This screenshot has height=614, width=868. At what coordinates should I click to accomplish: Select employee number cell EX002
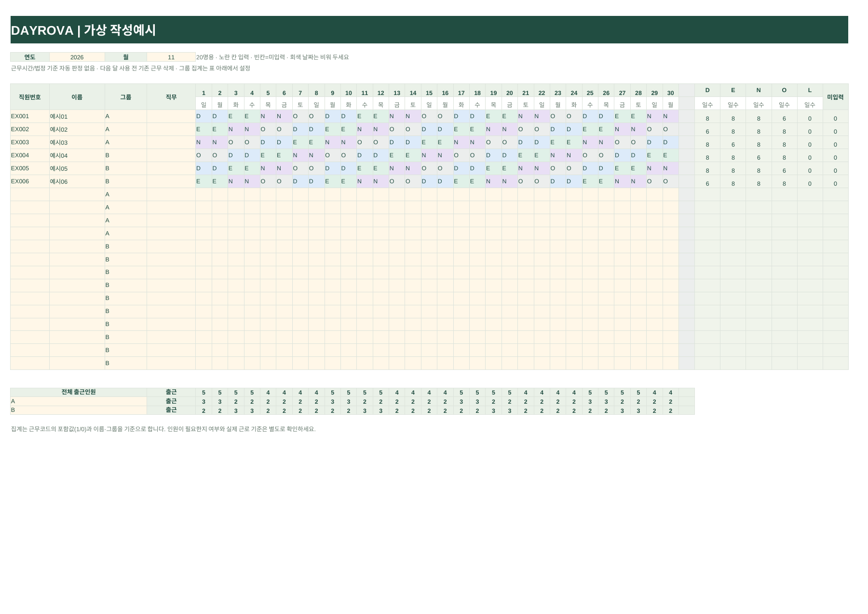pos(30,129)
